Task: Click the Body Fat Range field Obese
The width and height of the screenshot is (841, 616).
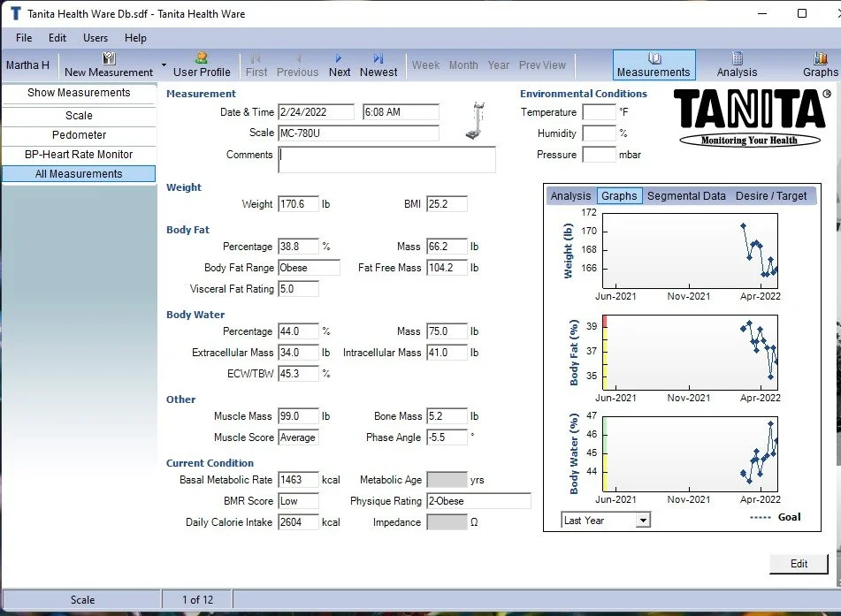Action: tap(309, 268)
